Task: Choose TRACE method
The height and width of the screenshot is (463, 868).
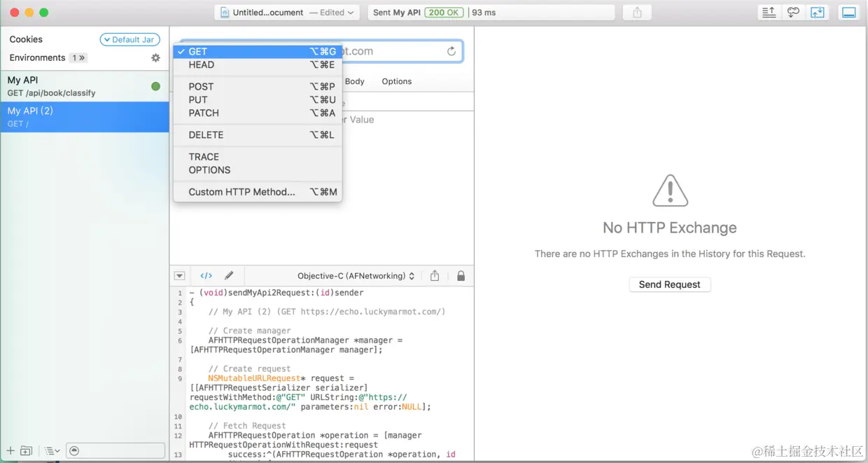Action: pyautogui.click(x=258, y=157)
